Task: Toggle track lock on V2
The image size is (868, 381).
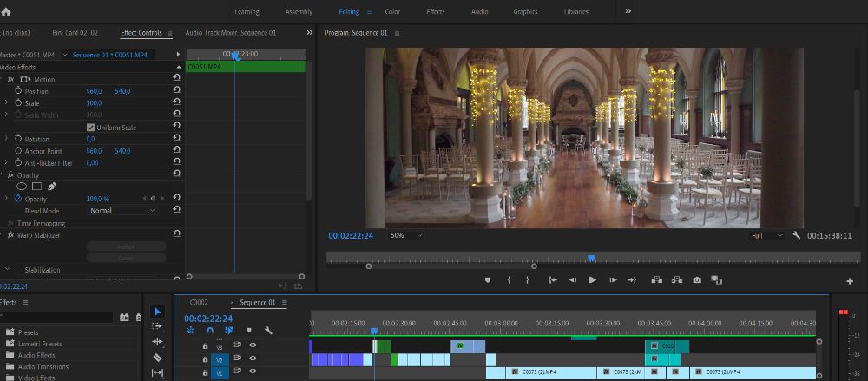Action: click(x=205, y=360)
